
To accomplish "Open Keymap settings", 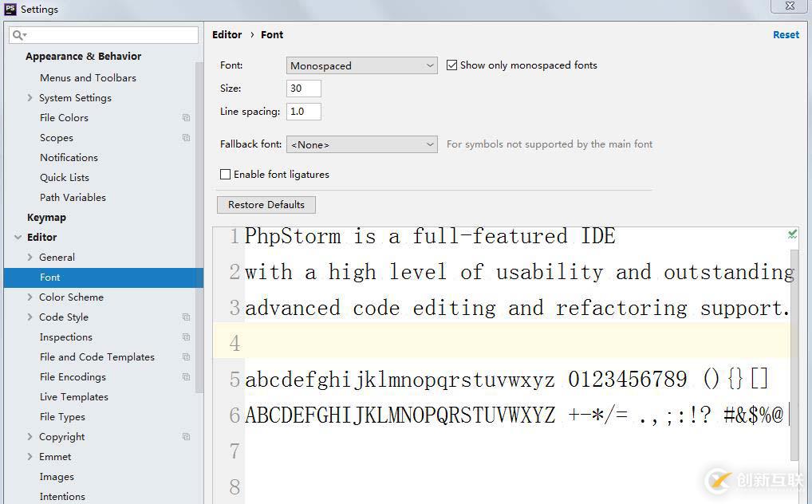I will coord(46,218).
